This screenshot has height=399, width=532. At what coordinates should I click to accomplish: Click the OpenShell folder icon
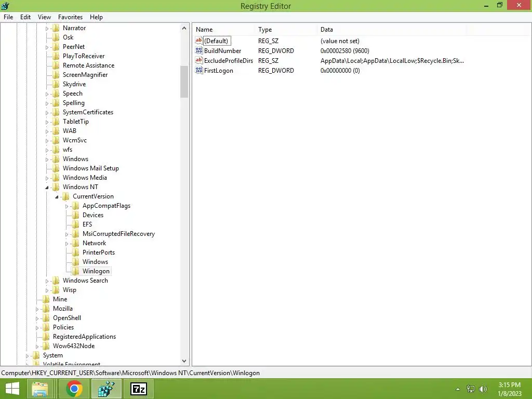[x=46, y=318]
